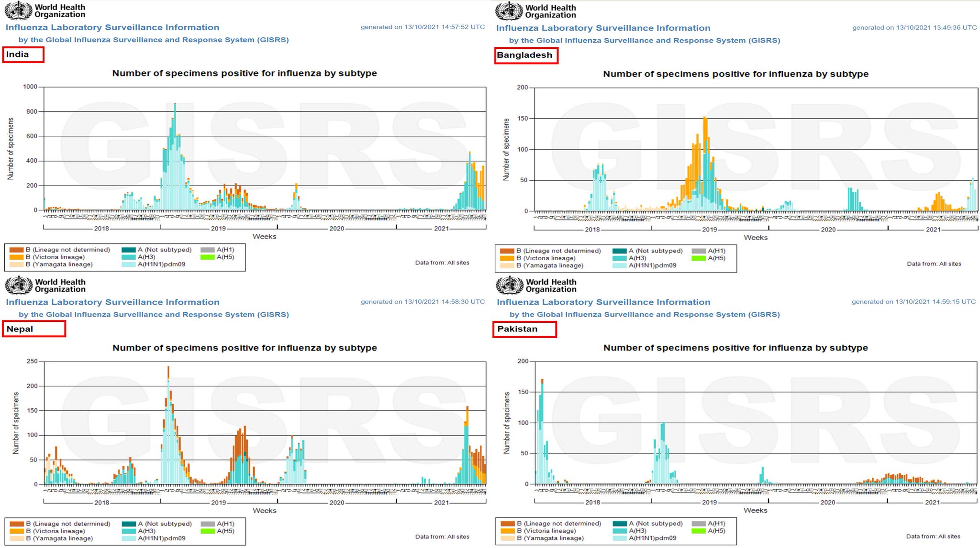Click B (Victoria lineage) swatch in Bangladesh legend

(x=507, y=258)
